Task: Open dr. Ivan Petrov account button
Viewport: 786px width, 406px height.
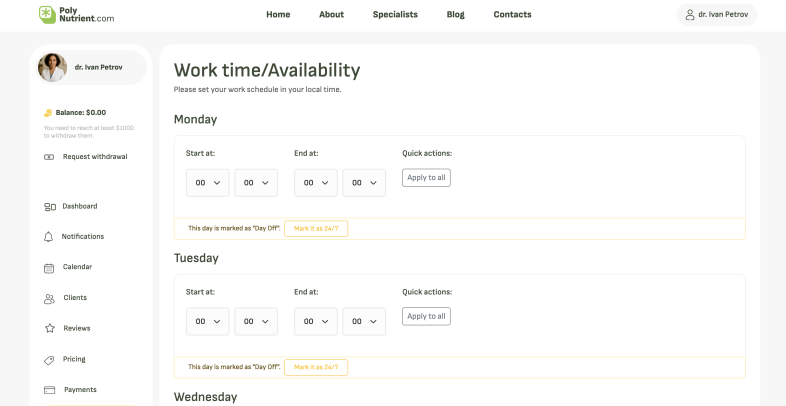Action: [717, 15]
